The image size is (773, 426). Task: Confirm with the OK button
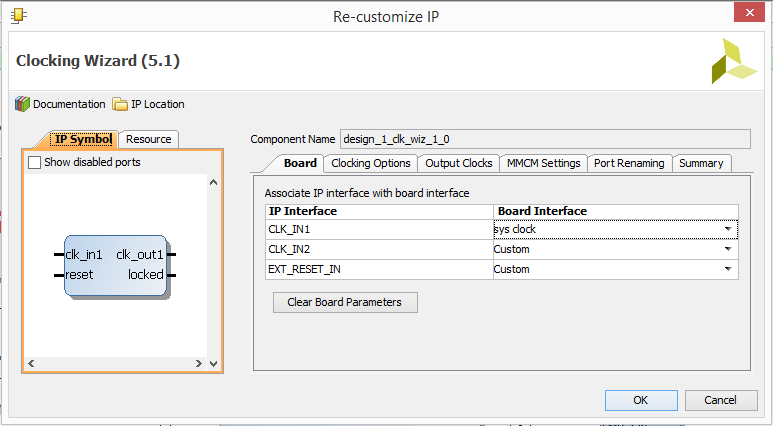[x=641, y=400]
